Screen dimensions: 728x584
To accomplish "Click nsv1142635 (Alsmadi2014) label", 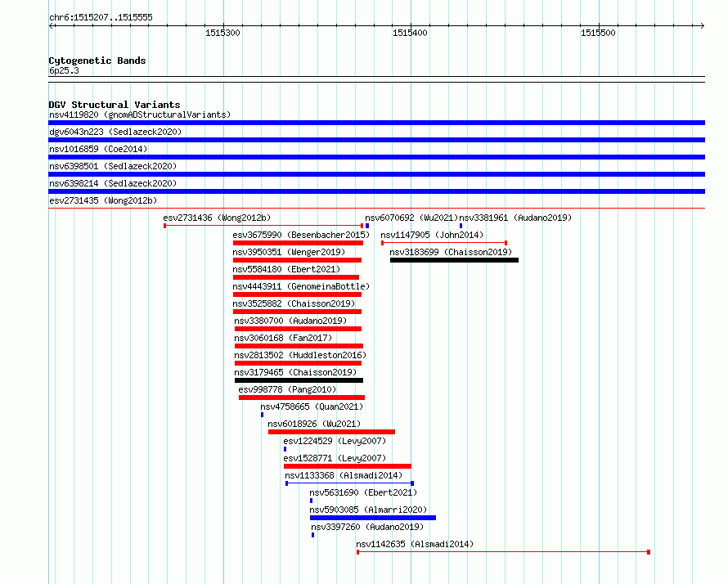I will click(x=415, y=544).
